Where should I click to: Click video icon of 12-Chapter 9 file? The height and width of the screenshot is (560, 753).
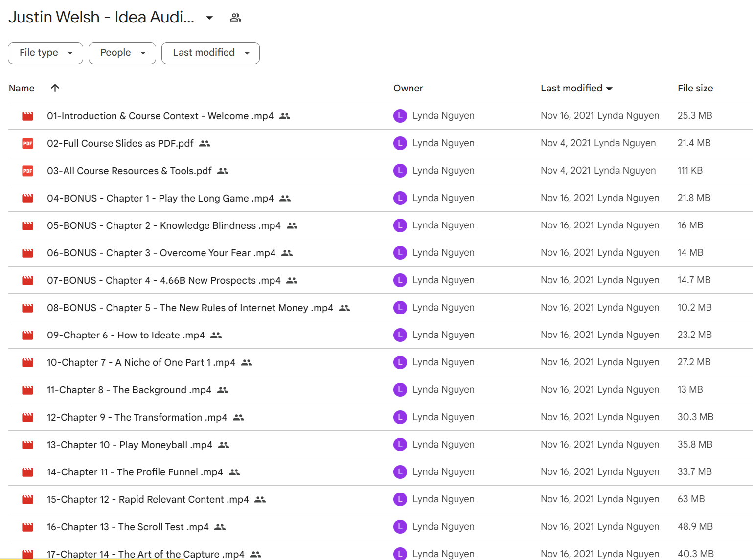(28, 417)
